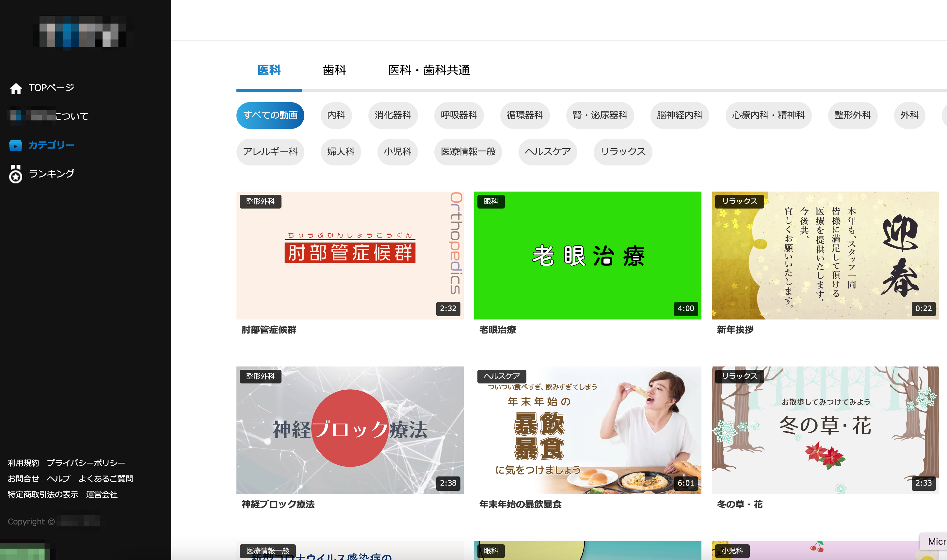The image size is (947, 560).
Task: Play the 老眼治療 video thumbnail
Action: point(587,255)
